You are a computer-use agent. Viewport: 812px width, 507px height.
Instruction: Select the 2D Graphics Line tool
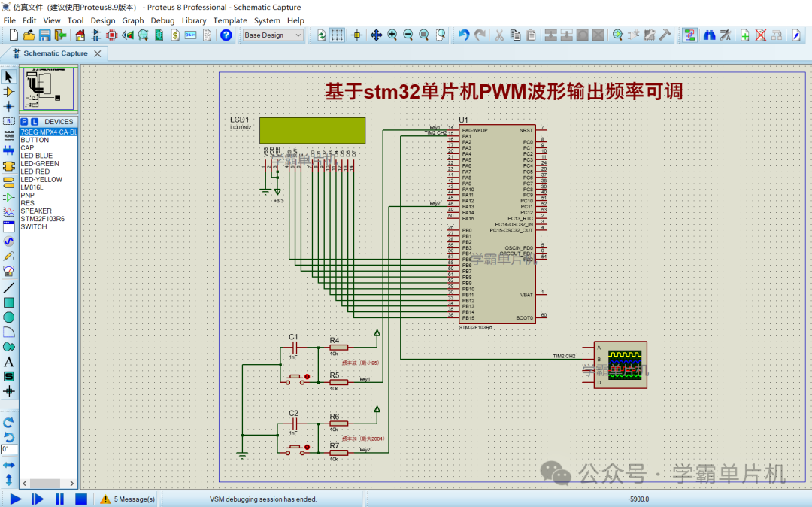click(x=8, y=287)
